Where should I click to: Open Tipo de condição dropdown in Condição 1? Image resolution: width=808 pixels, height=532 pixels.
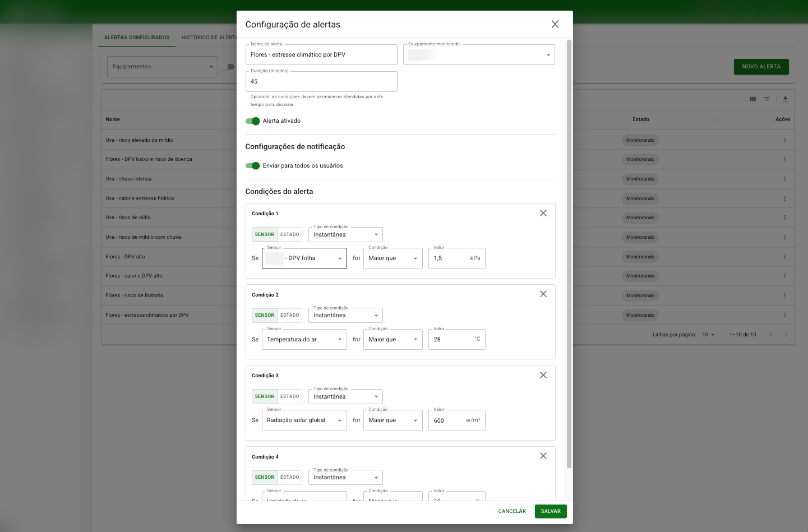click(x=345, y=234)
